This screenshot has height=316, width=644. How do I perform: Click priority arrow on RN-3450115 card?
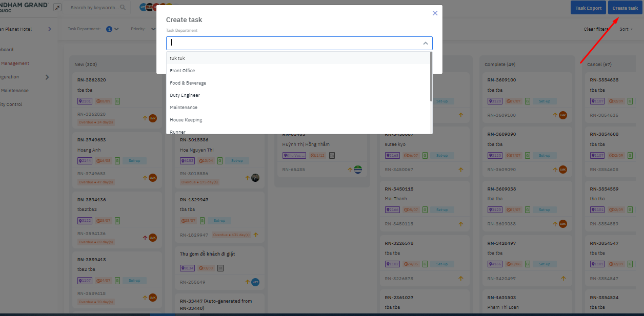click(460, 224)
